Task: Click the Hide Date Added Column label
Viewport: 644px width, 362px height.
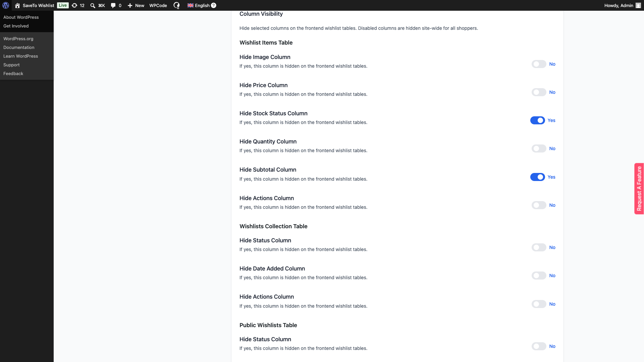Action: click(272, 268)
